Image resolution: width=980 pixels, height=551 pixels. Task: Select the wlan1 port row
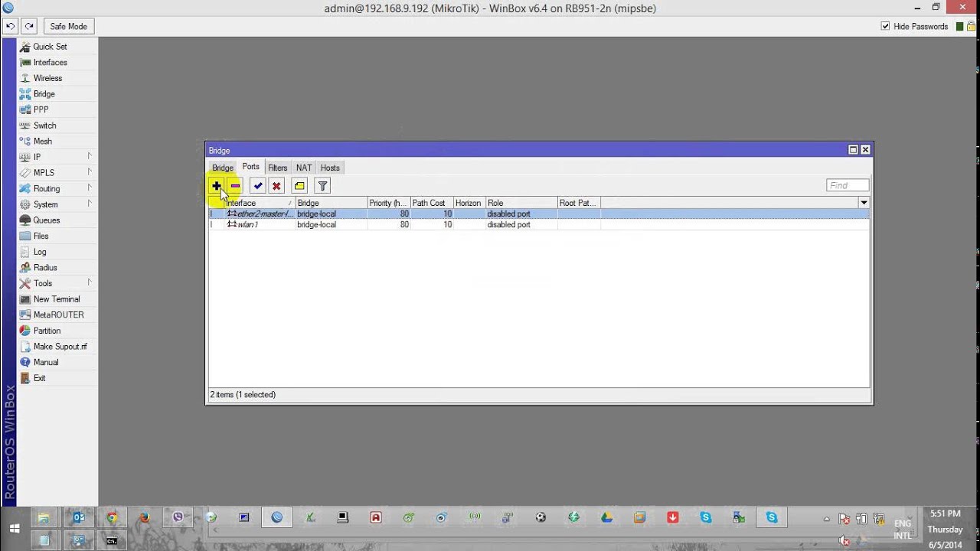coord(538,224)
